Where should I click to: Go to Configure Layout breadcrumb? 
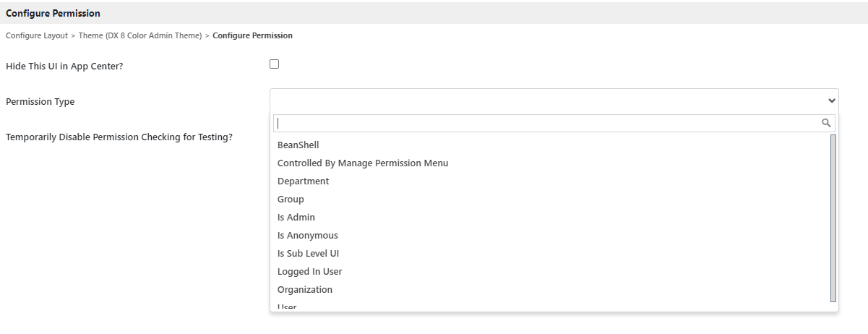tap(36, 35)
